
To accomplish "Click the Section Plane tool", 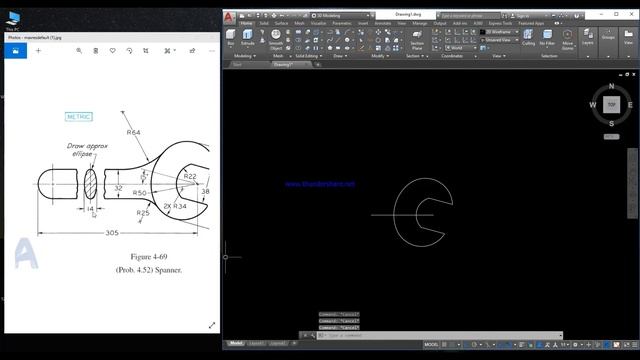I will [x=417, y=40].
